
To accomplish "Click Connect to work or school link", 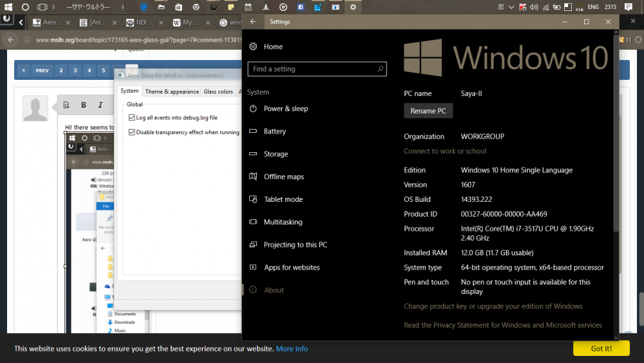I will click(x=445, y=152).
